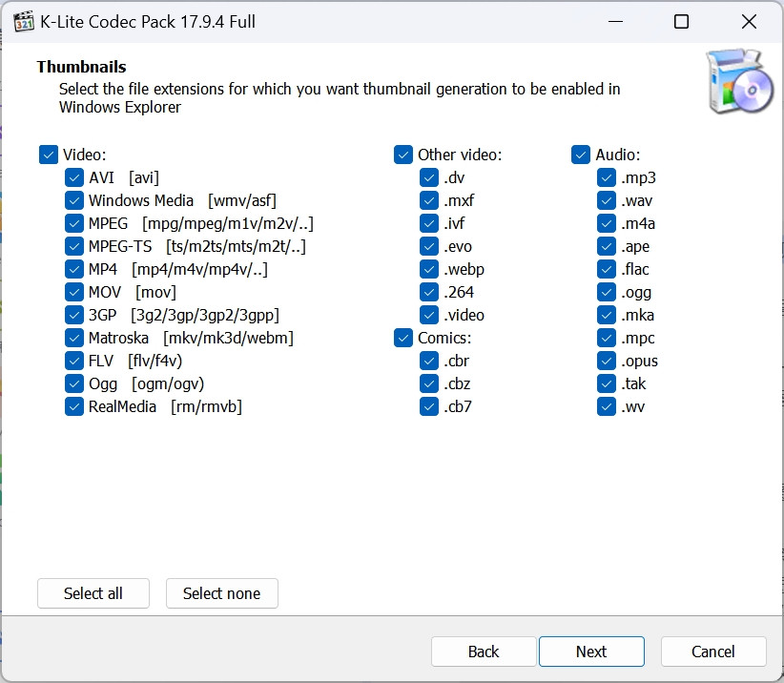
Task: Toggle the .cbz comics checkbox
Action: coord(429,383)
